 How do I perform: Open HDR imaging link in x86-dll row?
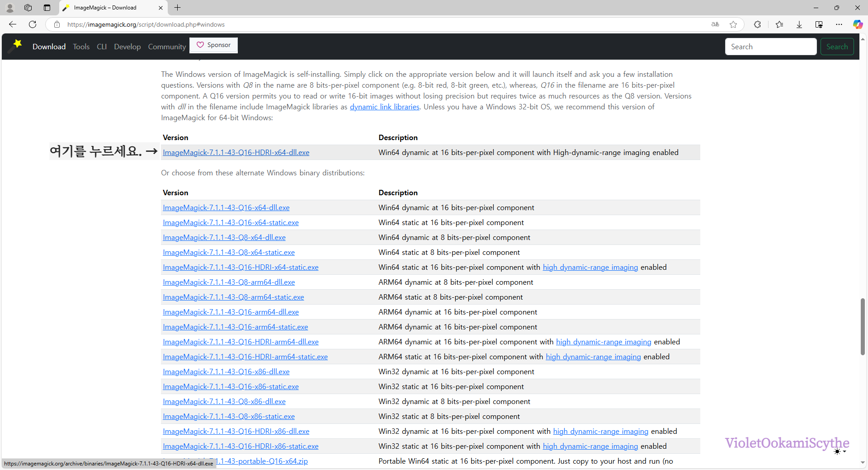pos(601,431)
